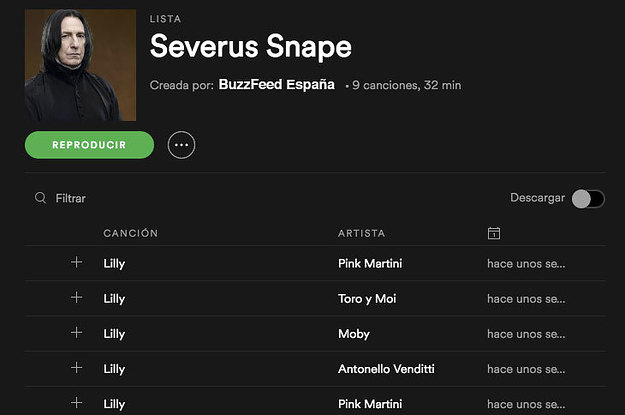625x415 pixels.
Task: Open artist Pink Martini in first row
Action: click(370, 263)
